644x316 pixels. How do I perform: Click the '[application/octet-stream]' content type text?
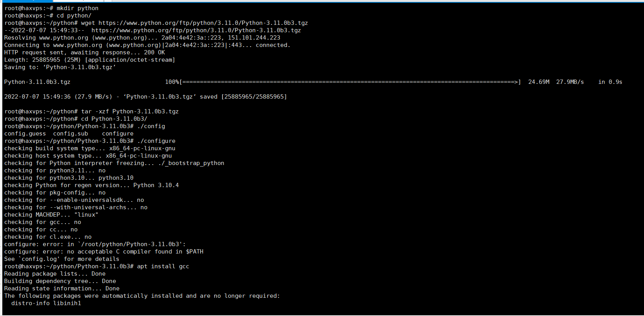pyautogui.click(x=130, y=60)
